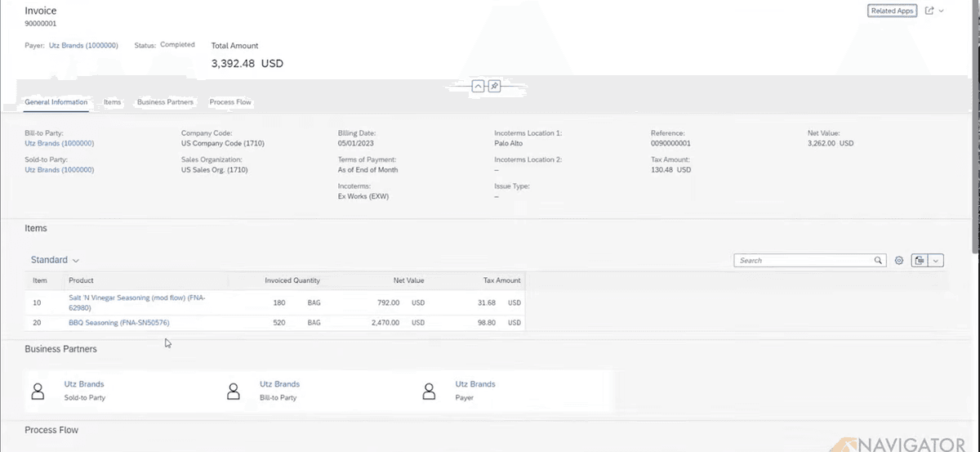The image size is (980, 452).
Task: Click the US Sales Org. (1710) value
Action: coord(215,170)
